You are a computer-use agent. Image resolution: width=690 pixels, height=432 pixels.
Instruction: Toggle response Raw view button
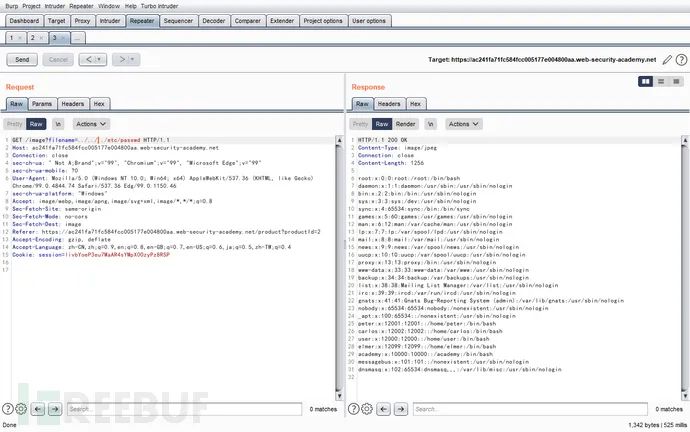click(382, 124)
